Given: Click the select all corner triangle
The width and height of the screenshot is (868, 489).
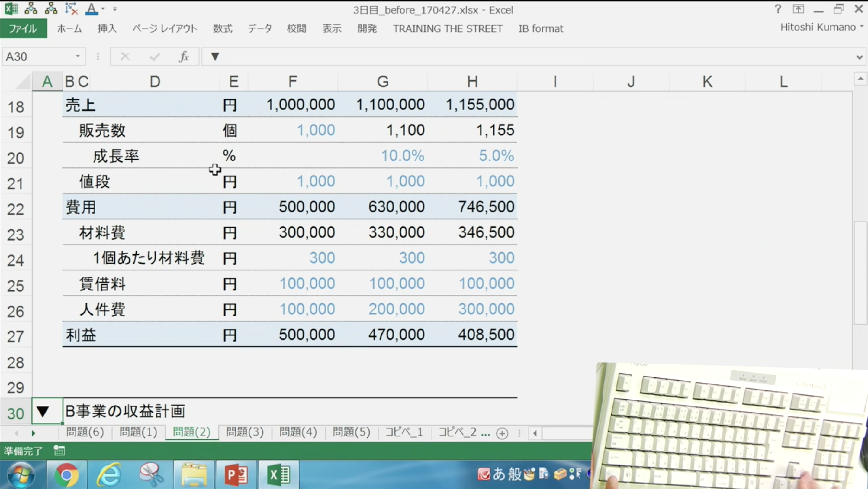Looking at the screenshot, I should coord(23,82).
